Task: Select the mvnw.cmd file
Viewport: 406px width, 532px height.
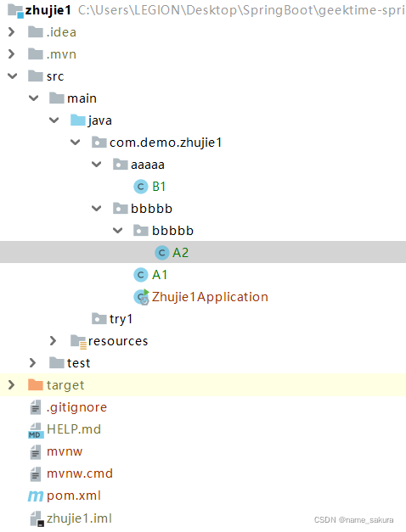Action: [80, 473]
